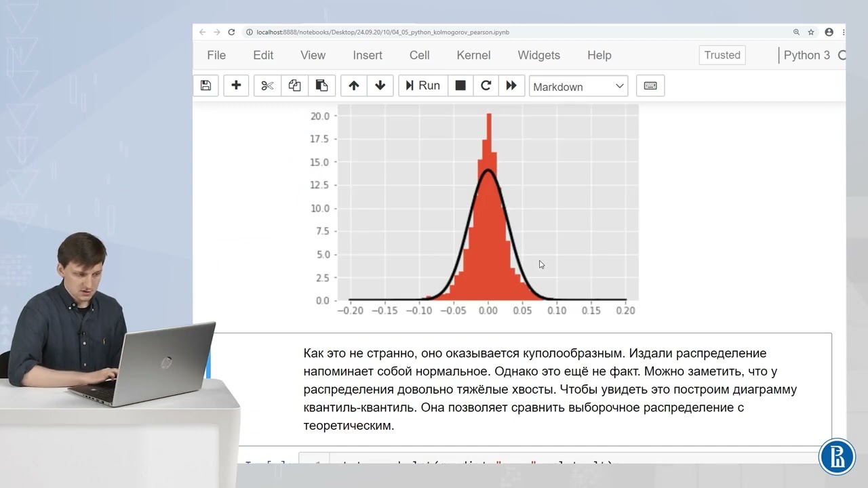
Task: Click the Trusted notebook button
Action: (722, 55)
